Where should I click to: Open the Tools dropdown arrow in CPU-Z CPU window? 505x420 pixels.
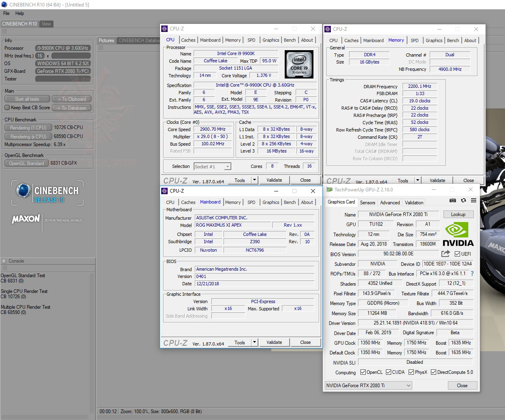click(254, 180)
